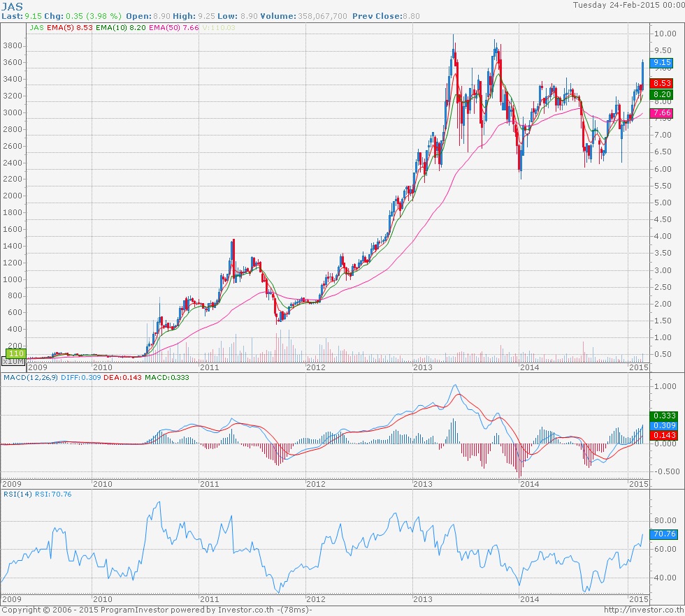Image resolution: width=685 pixels, height=616 pixels.
Task: Click the MACD(12,26,9) indicator label
Action: (x=31, y=377)
